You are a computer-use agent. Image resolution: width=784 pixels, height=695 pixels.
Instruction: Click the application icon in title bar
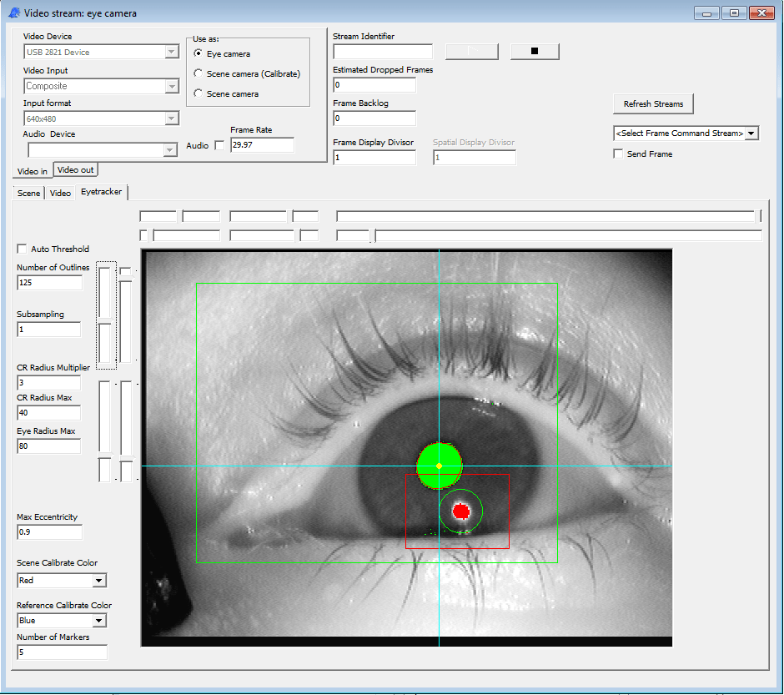point(14,13)
